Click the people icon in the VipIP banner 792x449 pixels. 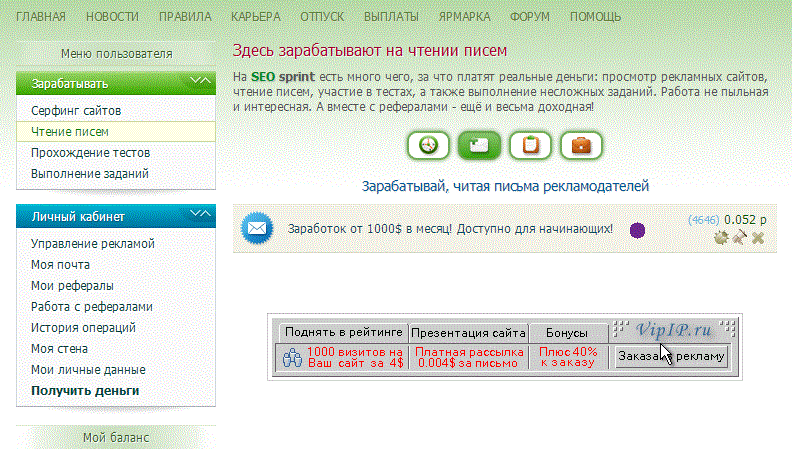tap(292, 358)
